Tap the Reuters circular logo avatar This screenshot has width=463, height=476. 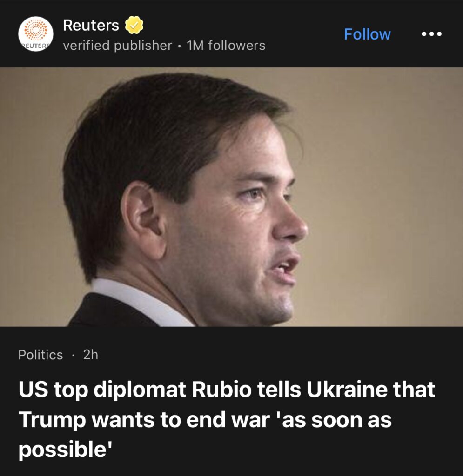35,33
